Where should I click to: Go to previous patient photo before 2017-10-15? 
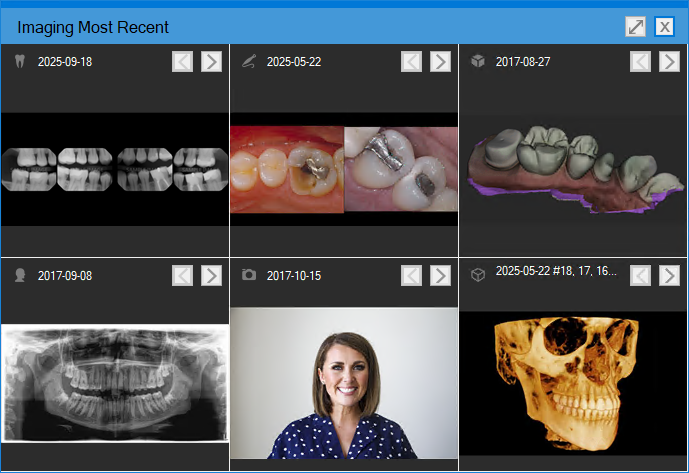click(411, 275)
